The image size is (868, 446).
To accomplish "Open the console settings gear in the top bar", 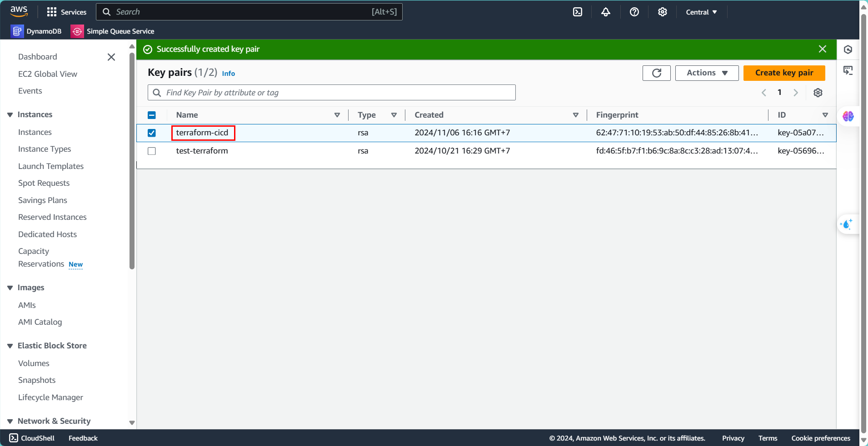I will tap(663, 12).
